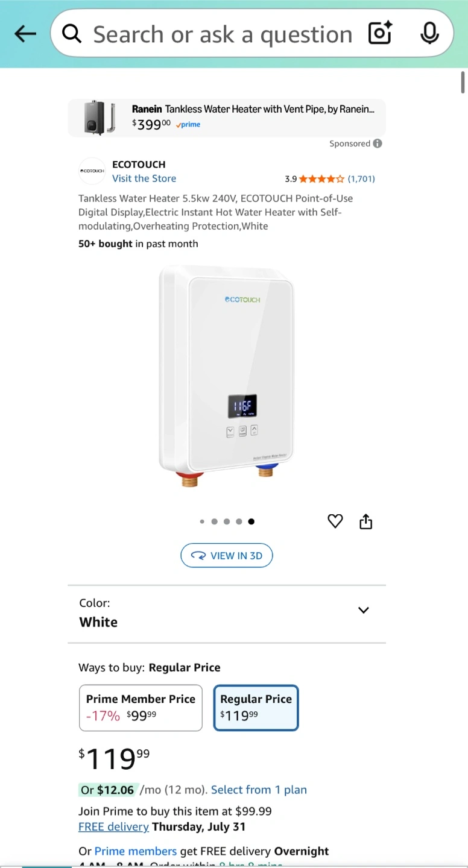
Task: Click Visit the Store link
Action: [x=144, y=178]
